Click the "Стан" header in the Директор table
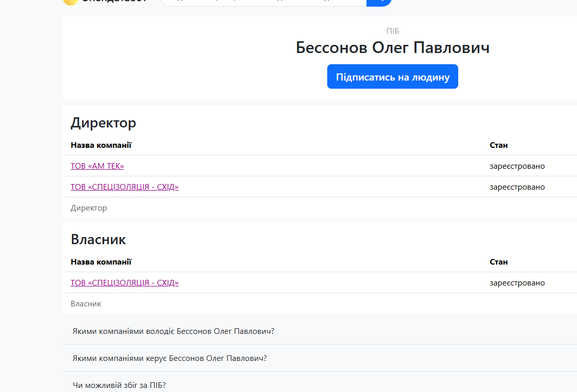Image resolution: width=577 pixels, height=392 pixels. coord(499,145)
